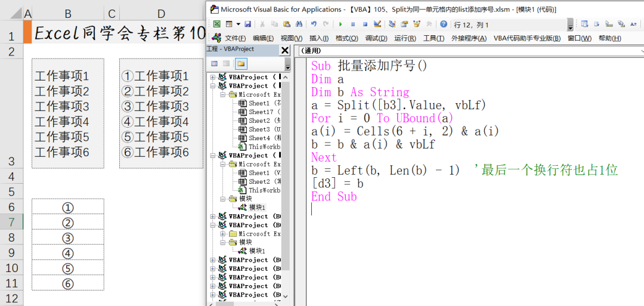Click View Code button in Project panel
This screenshot has width=644, height=306.
(x=214, y=63)
